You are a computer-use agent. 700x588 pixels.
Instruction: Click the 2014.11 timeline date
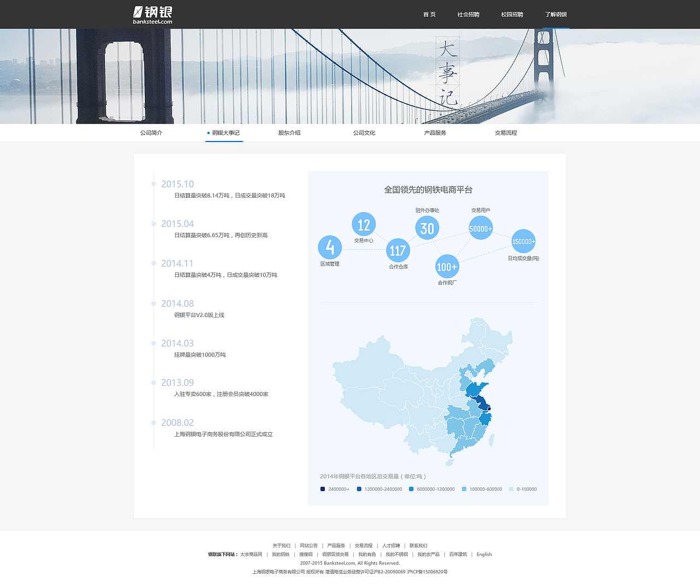tap(177, 263)
